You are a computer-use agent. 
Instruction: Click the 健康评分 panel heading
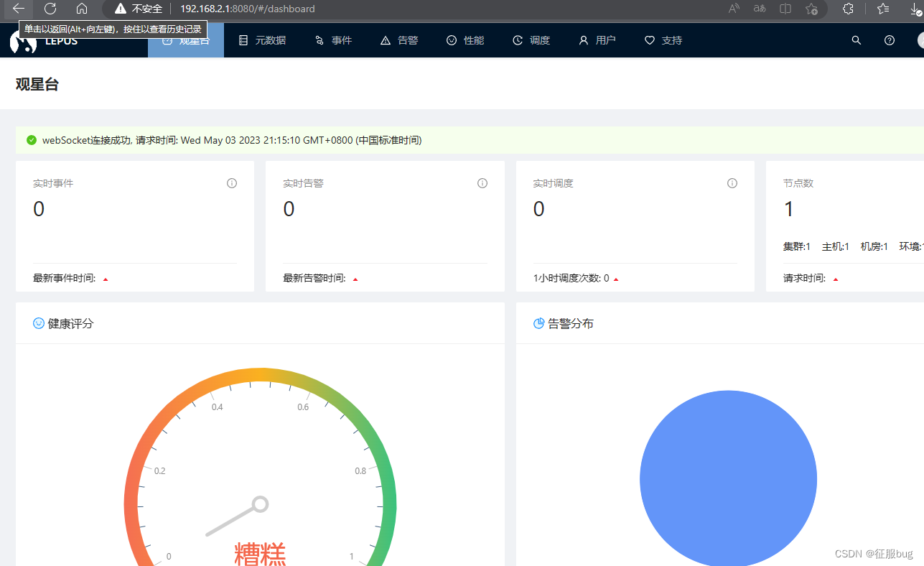70,323
